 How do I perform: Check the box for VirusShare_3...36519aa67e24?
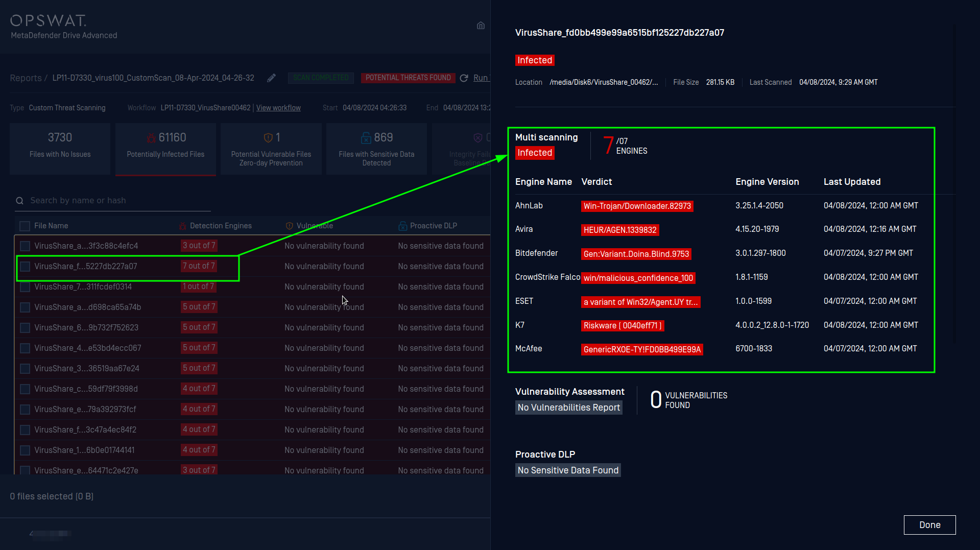coord(25,369)
